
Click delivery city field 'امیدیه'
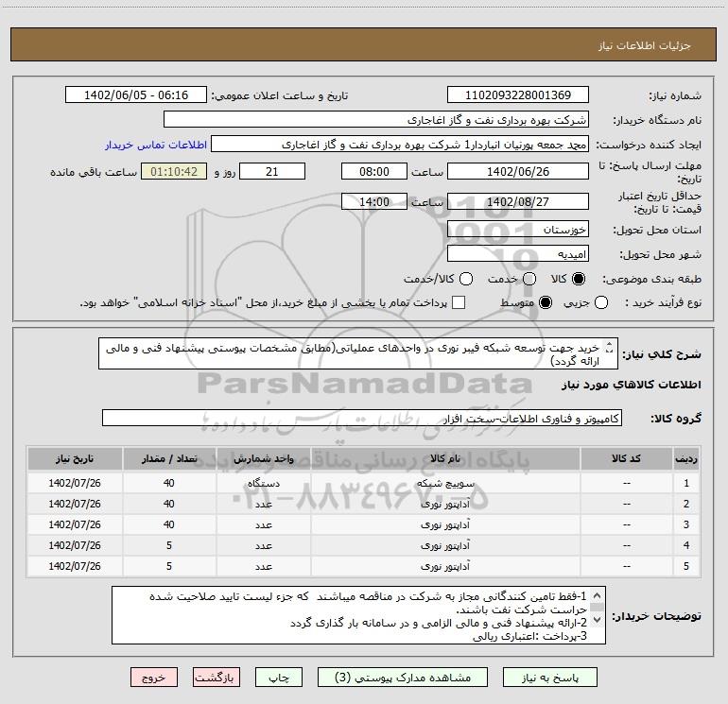[518, 254]
